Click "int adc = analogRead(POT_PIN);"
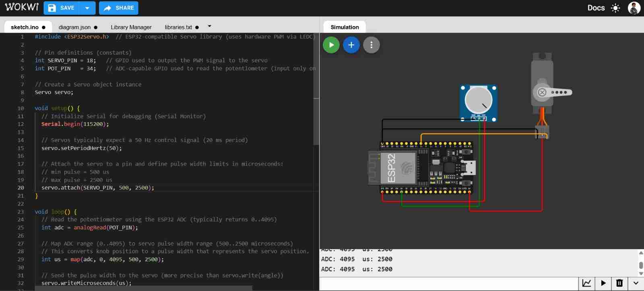The width and height of the screenshot is (644, 291). click(x=89, y=227)
